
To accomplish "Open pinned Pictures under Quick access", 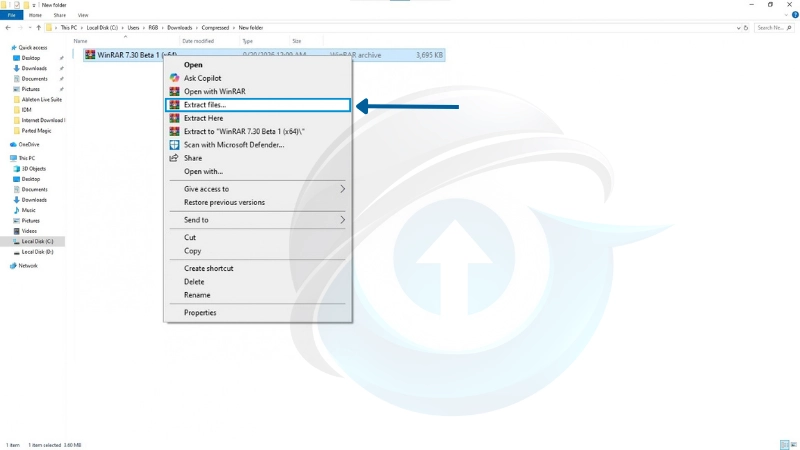I will coord(31,89).
